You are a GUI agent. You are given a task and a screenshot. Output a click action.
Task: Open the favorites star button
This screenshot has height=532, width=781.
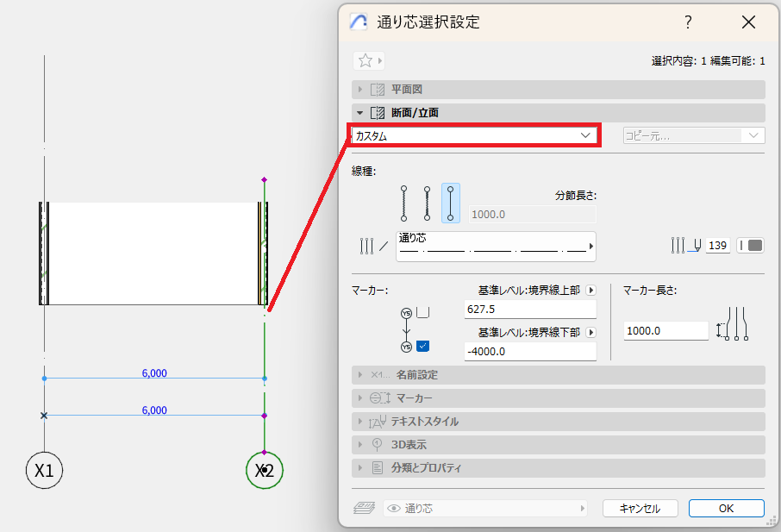coord(369,60)
